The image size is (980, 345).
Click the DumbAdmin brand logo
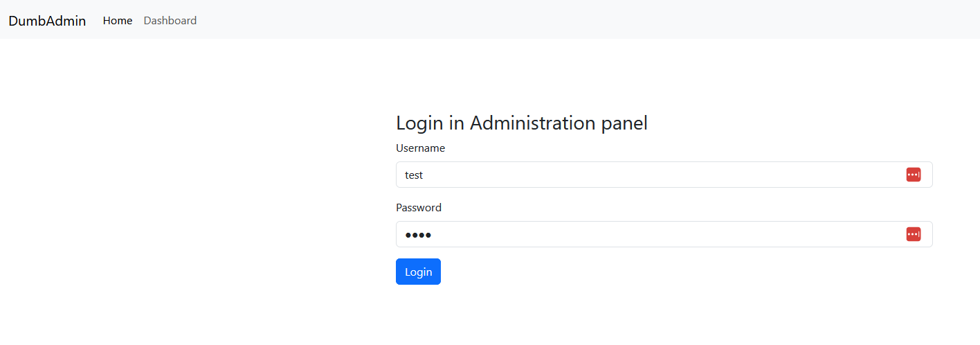47,21
